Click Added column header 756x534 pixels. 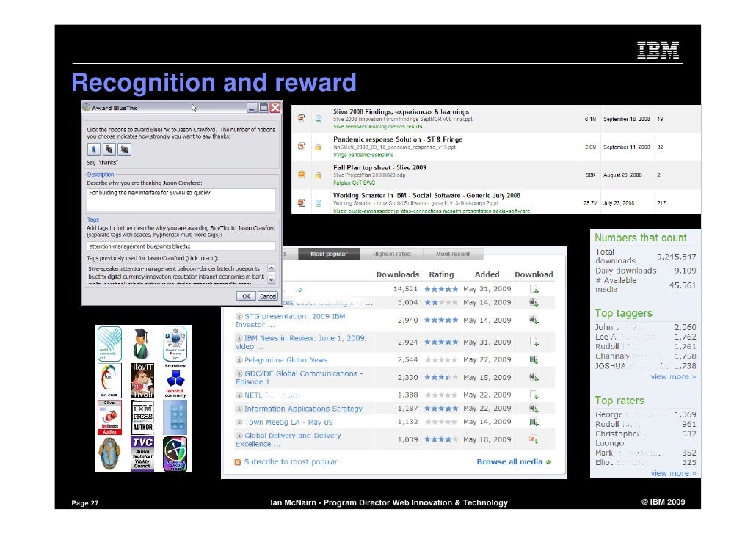487,275
